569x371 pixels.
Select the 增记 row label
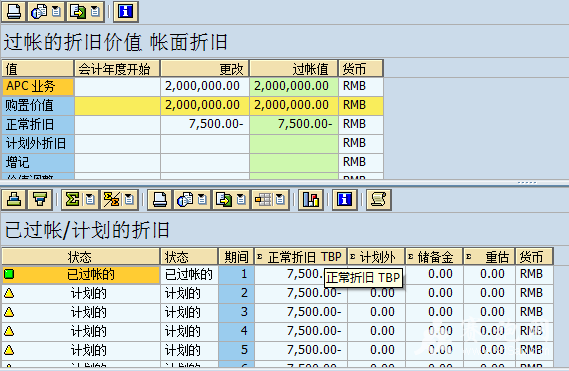coord(38,163)
